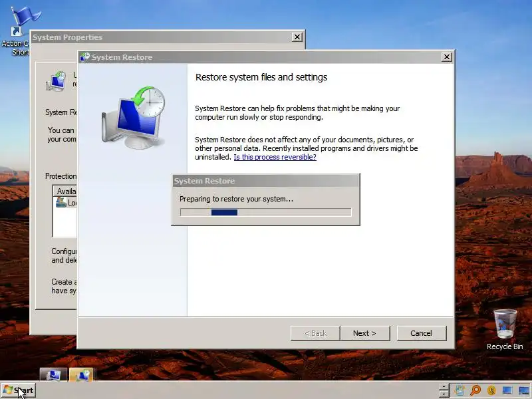Click the Next button in System Restore

click(x=365, y=333)
